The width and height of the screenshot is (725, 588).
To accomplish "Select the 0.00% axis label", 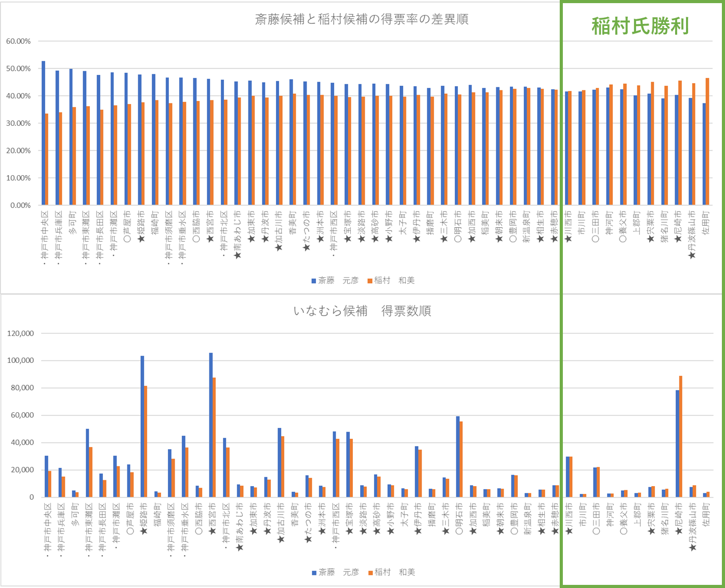I will [20, 205].
